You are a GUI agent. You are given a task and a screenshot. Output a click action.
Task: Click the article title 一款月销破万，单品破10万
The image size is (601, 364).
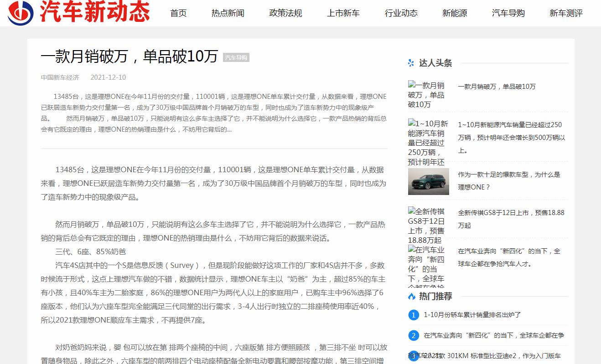coord(130,56)
